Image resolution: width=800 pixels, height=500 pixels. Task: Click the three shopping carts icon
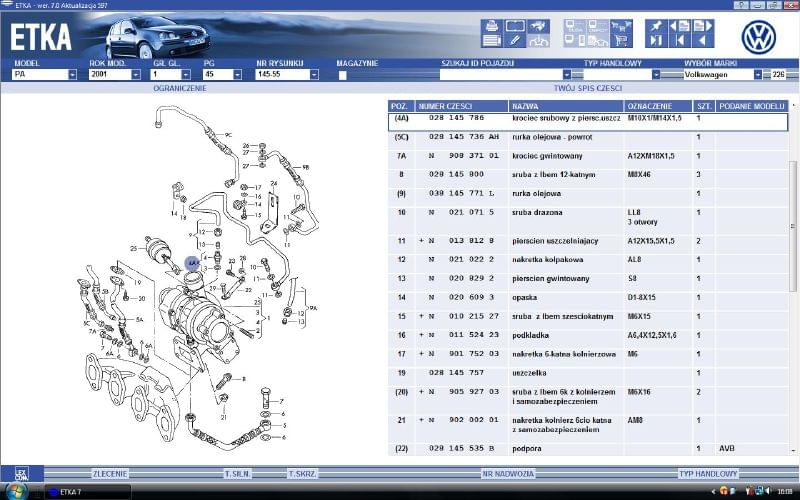tap(621, 26)
